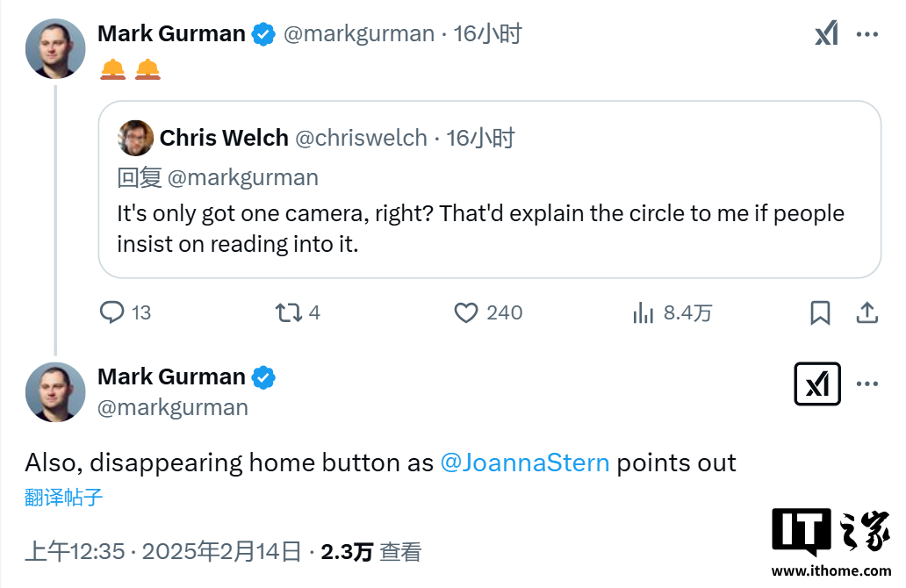Screen dimensions: 906x588
Task: Open the @JoannaStern mention link
Action: [x=524, y=463]
